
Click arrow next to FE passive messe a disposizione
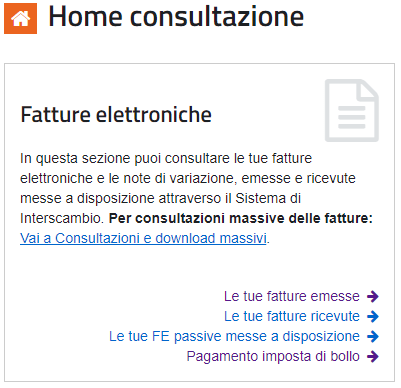pos(373,336)
